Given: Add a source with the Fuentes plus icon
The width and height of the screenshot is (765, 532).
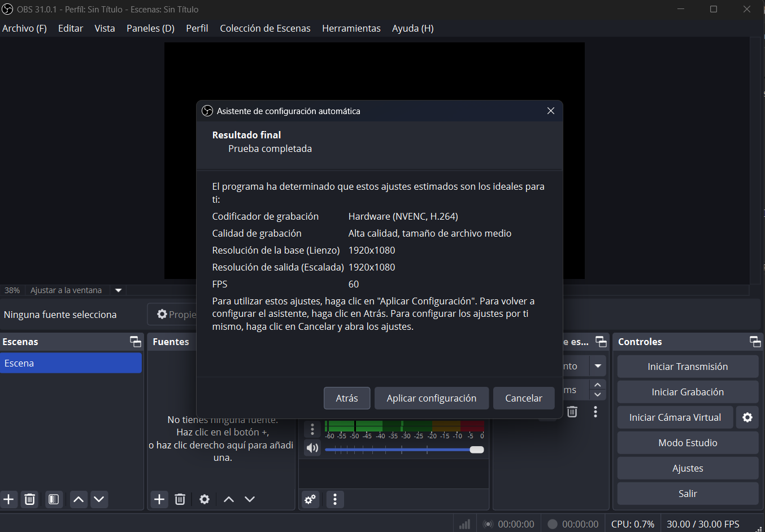Looking at the screenshot, I should coord(159,499).
